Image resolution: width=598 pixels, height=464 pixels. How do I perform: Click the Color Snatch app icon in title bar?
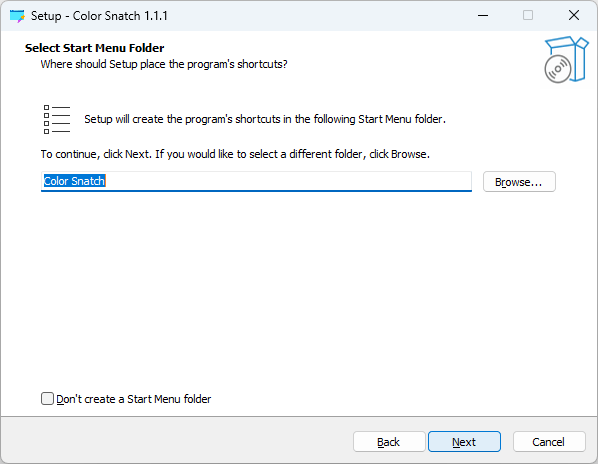point(17,16)
